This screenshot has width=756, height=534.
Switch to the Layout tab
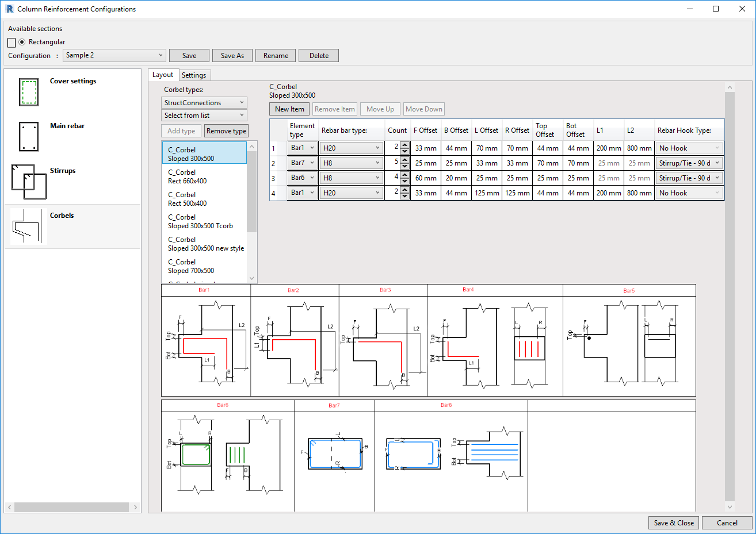tap(163, 75)
